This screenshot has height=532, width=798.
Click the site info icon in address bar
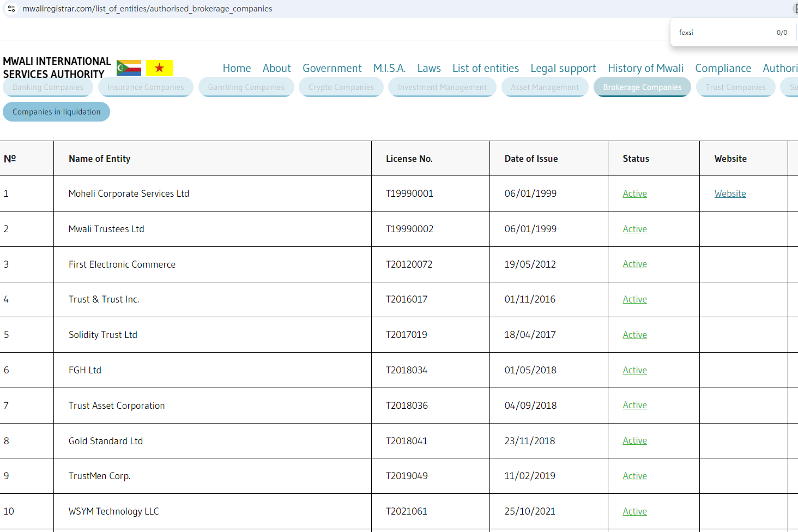point(11,9)
